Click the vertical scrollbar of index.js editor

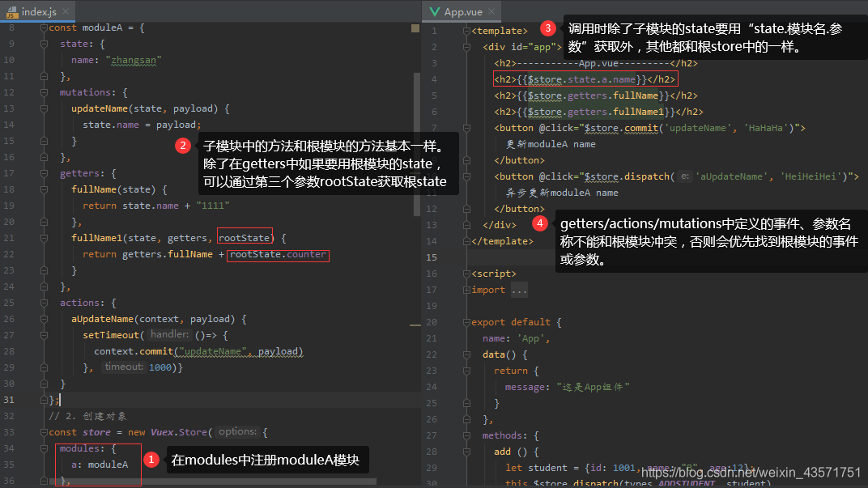[x=417, y=144]
